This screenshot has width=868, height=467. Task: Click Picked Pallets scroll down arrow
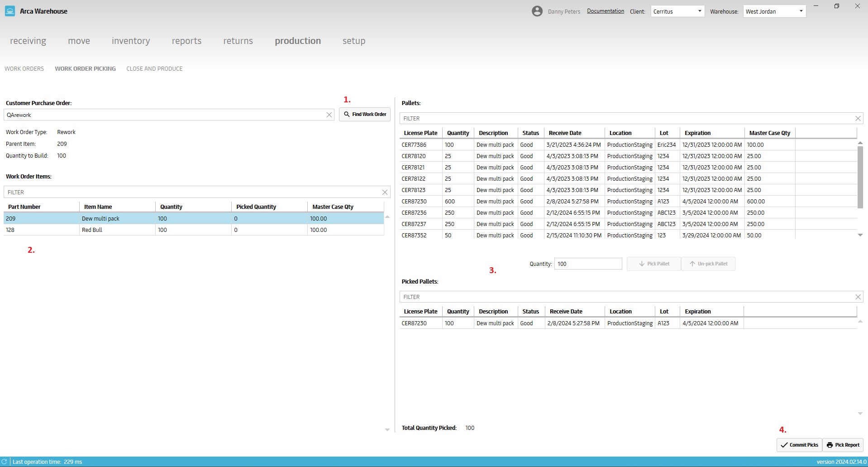(860, 413)
